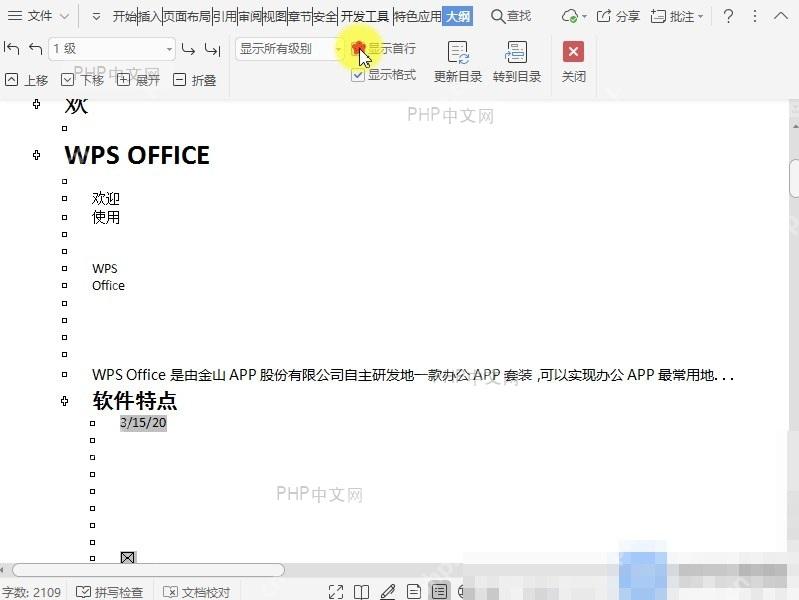This screenshot has height=600, width=799.
Task: Expand the 文件 menu dropdown chevron
Action: click(65, 16)
